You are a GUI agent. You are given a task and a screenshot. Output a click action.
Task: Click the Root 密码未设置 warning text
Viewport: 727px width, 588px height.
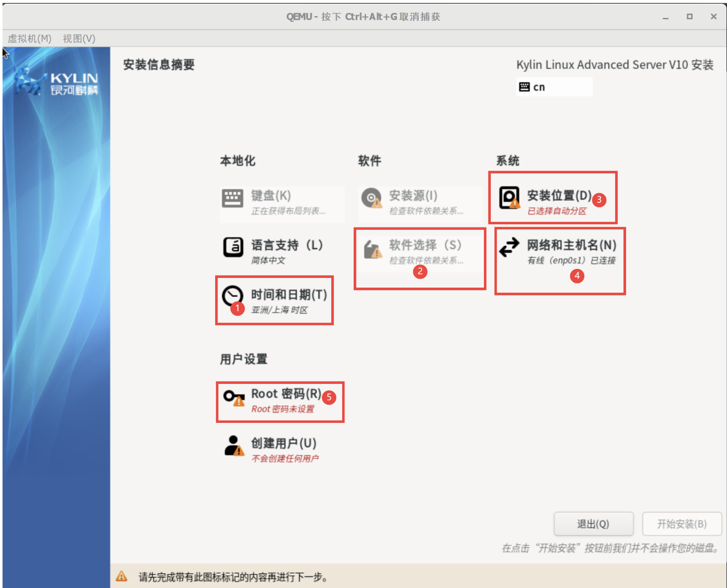click(x=283, y=409)
